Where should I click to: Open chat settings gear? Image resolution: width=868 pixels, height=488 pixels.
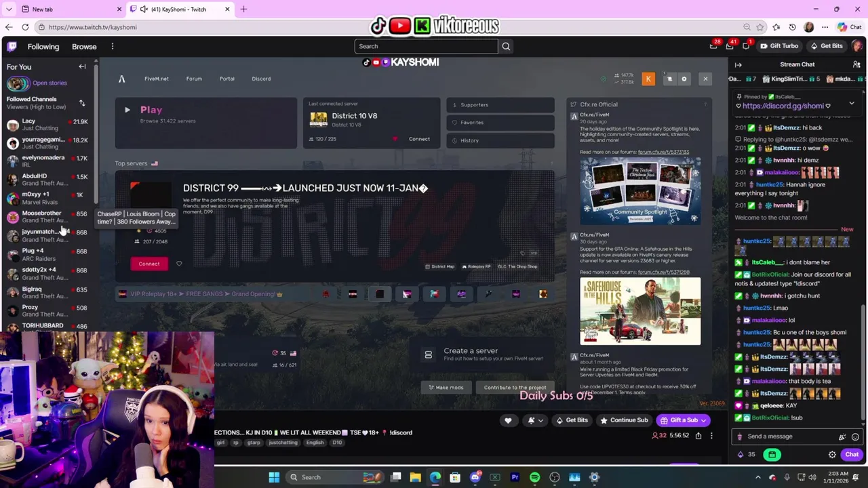tap(832, 455)
